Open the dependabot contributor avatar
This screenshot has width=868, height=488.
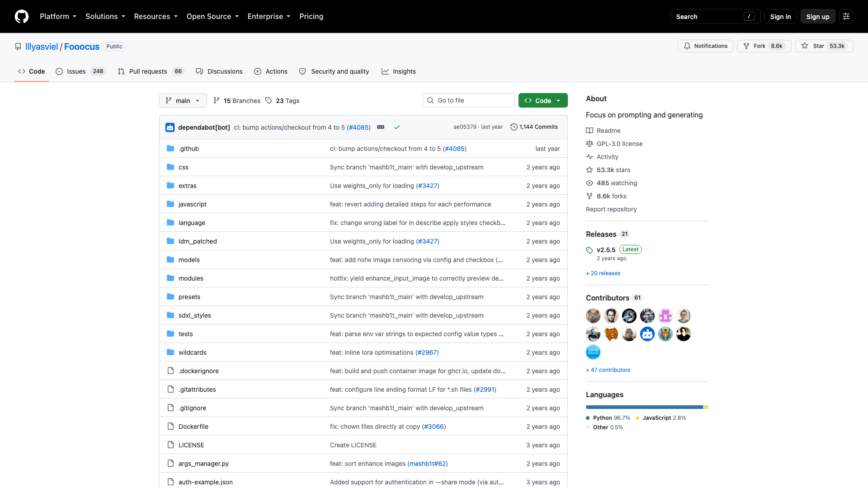(x=647, y=334)
